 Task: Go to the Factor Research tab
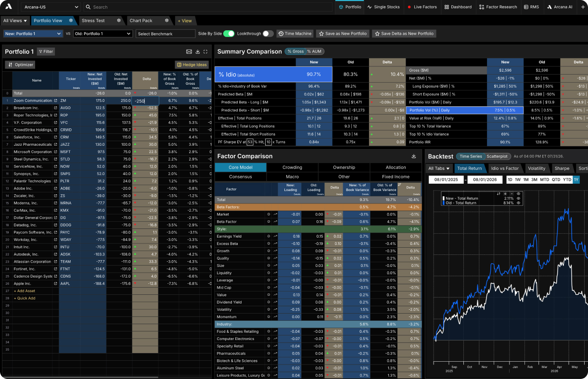[x=498, y=7]
